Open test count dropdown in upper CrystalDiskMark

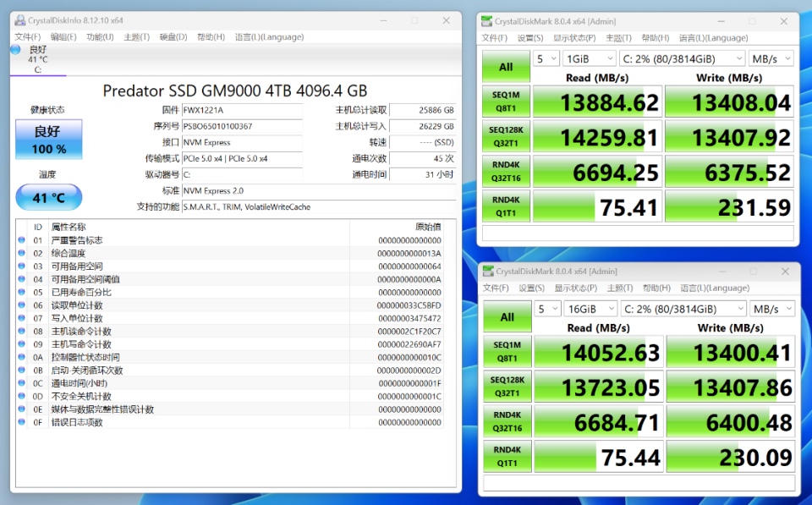[546, 58]
